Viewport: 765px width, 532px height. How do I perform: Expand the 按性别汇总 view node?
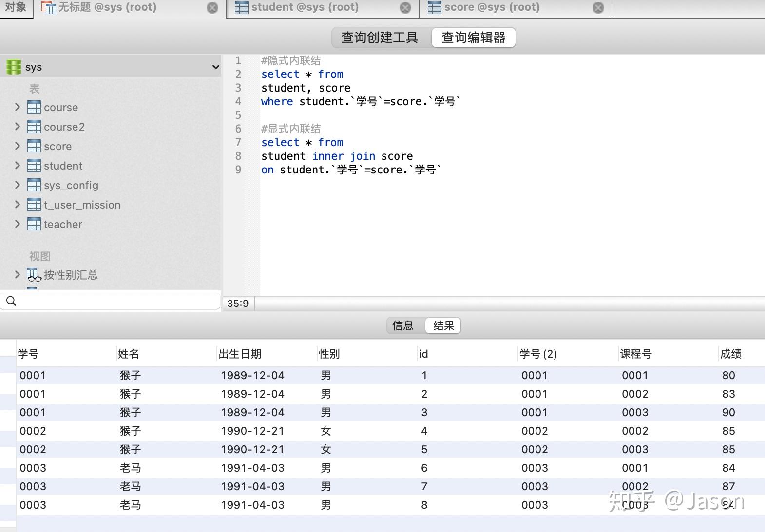(x=18, y=274)
